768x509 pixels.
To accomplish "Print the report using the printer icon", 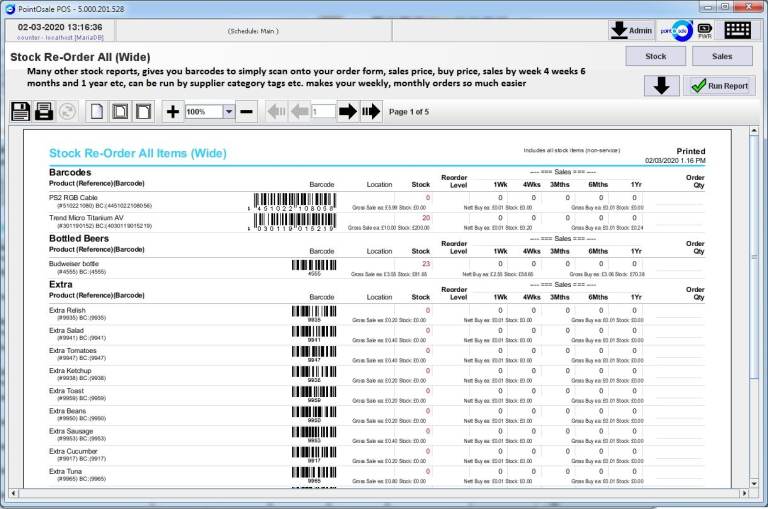I will point(44,111).
